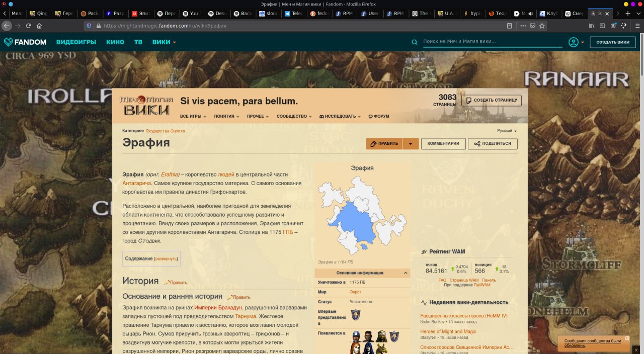Open the Русский language selector
Viewport: 644px width, 354px height.
tap(507, 131)
